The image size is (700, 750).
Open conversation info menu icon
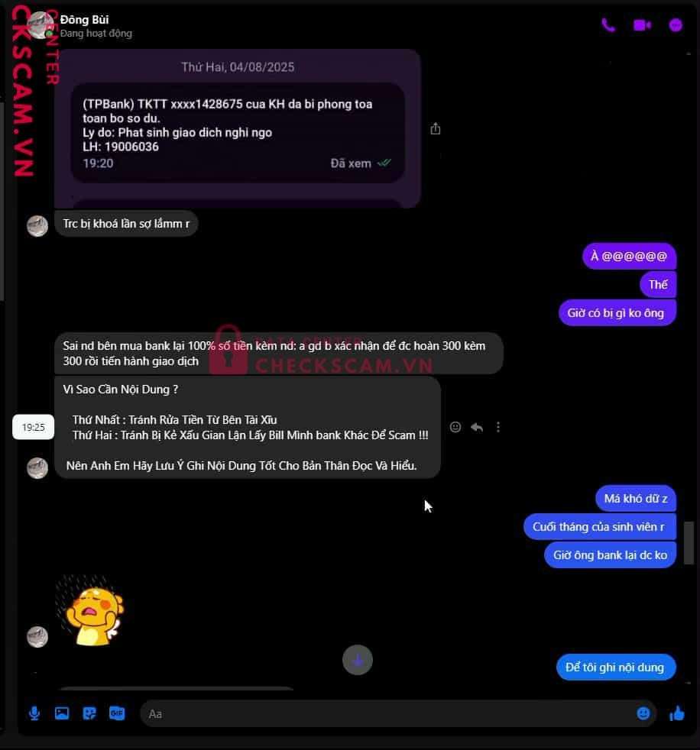(x=676, y=25)
